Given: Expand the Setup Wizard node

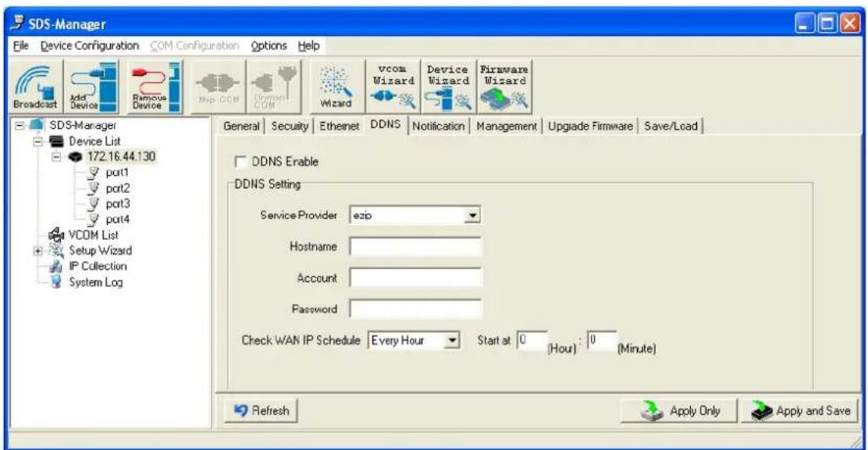Looking at the screenshot, I should [x=38, y=251].
